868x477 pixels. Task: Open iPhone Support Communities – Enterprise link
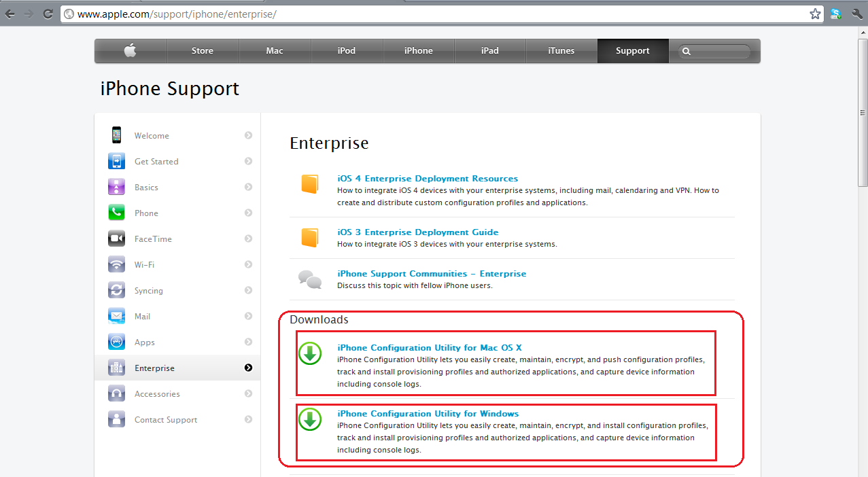(432, 273)
